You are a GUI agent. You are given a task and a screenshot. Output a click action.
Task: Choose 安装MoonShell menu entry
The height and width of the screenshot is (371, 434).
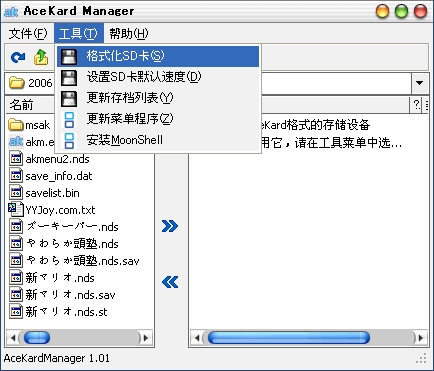pos(158,141)
